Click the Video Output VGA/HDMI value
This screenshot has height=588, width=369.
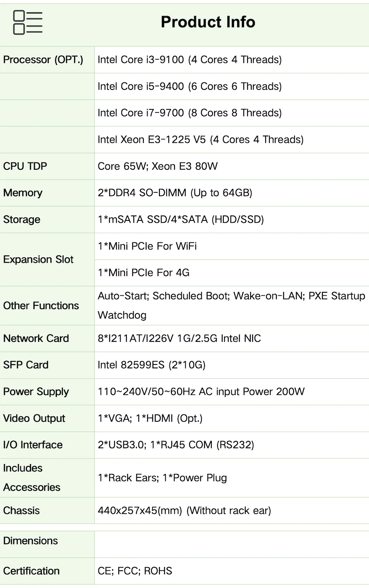click(150, 418)
